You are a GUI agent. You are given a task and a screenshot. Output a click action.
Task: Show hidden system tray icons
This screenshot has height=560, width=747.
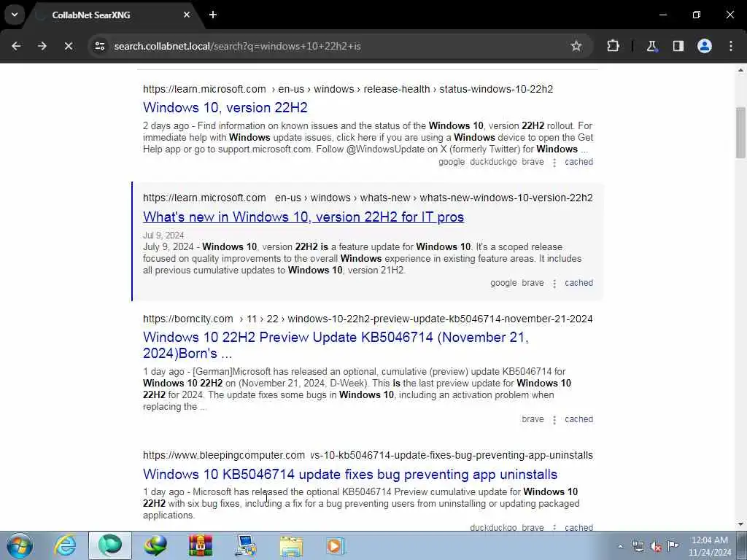point(620,546)
